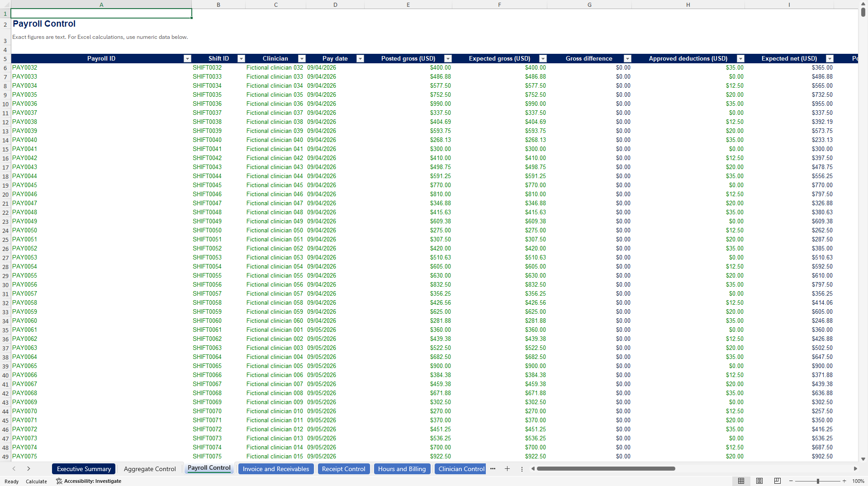Open the Expected net (USD) filter dropdown
The width and height of the screenshot is (868, 486).
pyautogui.click(x=830, y=59)
